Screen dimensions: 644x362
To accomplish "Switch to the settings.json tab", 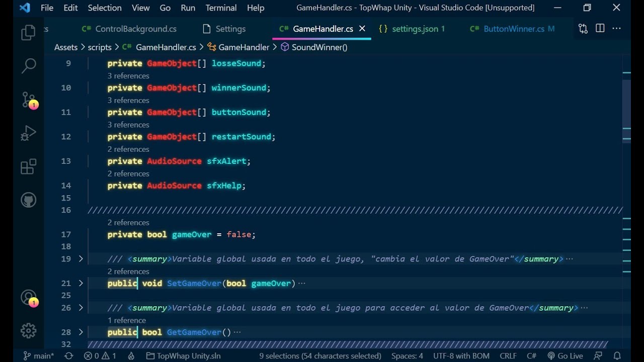I will coord(412,29).
